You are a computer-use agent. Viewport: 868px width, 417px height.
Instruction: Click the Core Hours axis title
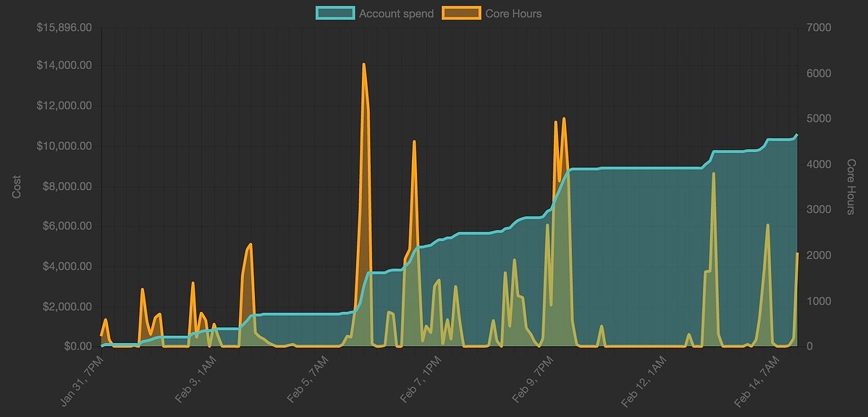852,187
